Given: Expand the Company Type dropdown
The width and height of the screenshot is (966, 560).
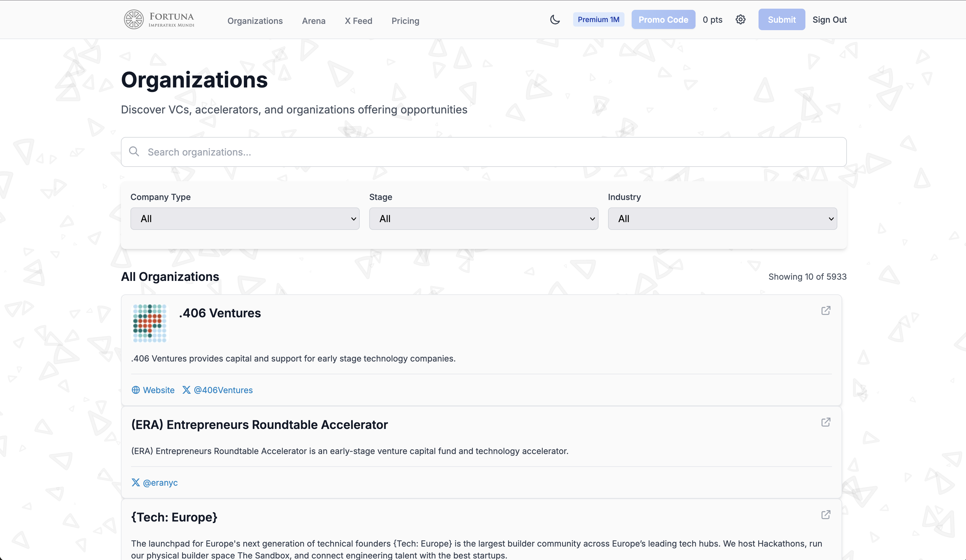Looking at the screenshot, I should [x=244, y=219].
